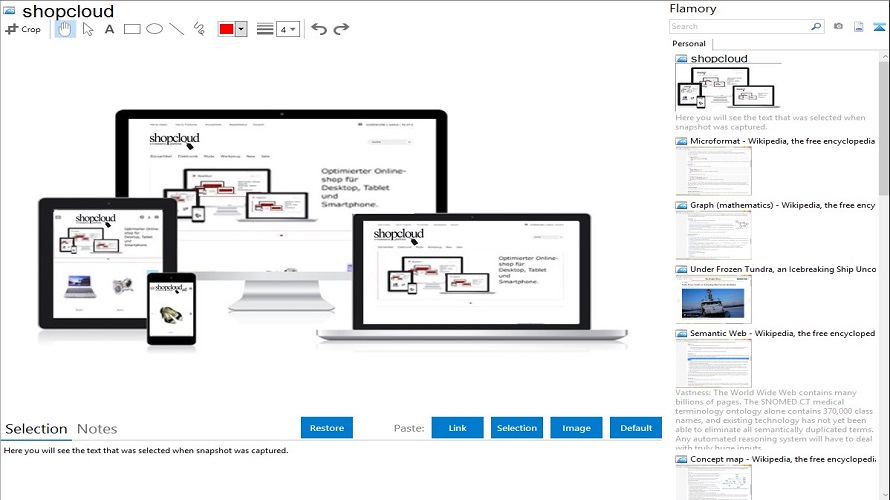890x500 pixels.
Task: Click the line thickness icon
Action: point(265,29)
